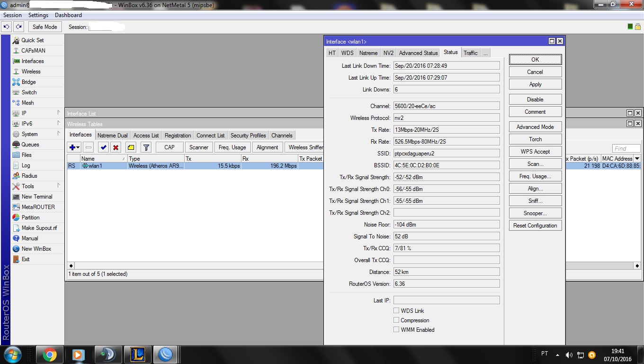Open Switch in sidebar menu

point(29,92)
